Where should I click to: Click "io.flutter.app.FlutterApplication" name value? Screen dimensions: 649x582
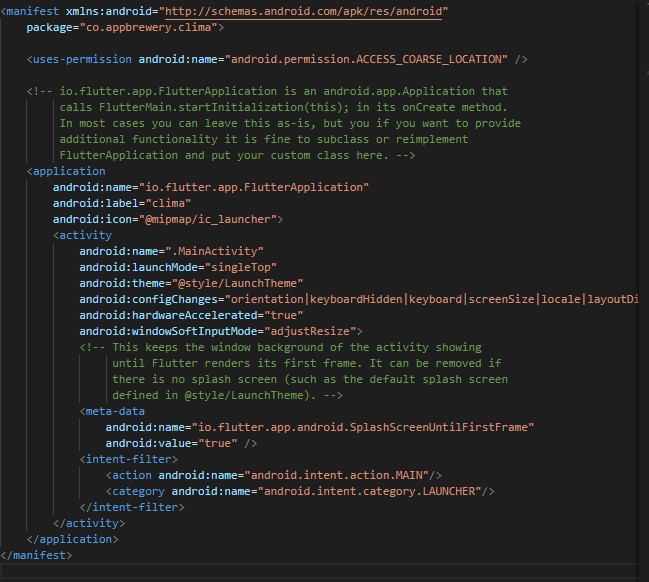[254, 187]
